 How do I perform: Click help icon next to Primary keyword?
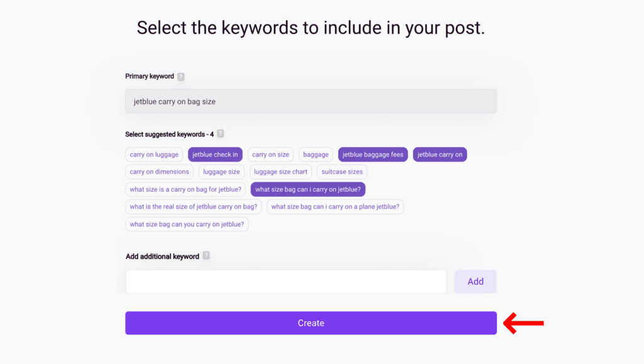tap(181, 77)
